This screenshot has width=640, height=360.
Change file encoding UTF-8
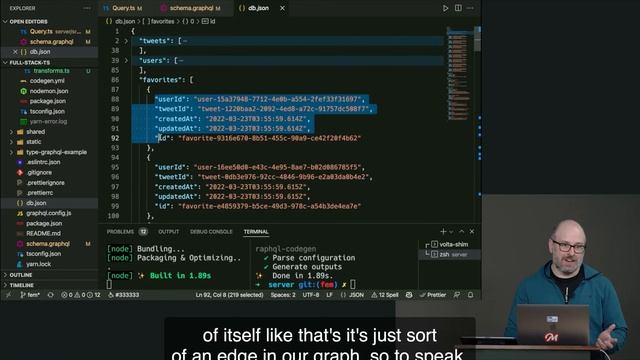click(x=311, y=295)
